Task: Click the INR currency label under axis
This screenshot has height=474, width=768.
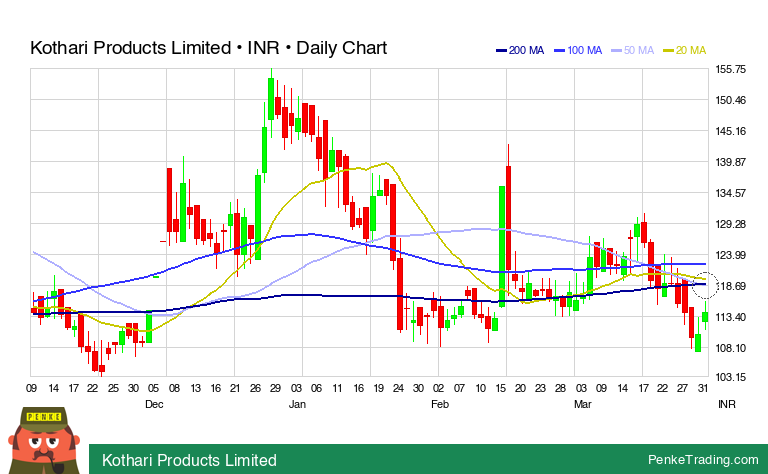Action: coord(727,404)
